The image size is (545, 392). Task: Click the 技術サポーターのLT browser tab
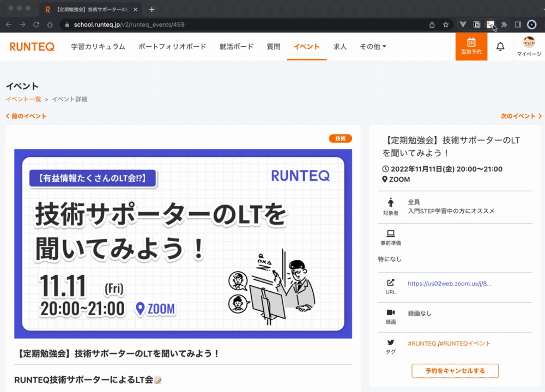click(x=87, y=9)
